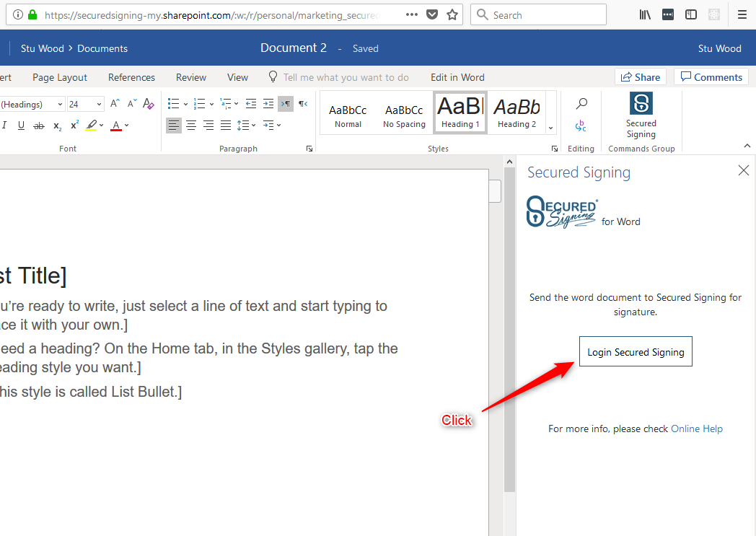Open highlight color dropdown arrow

pyautogui.click(x=101, y=126)
